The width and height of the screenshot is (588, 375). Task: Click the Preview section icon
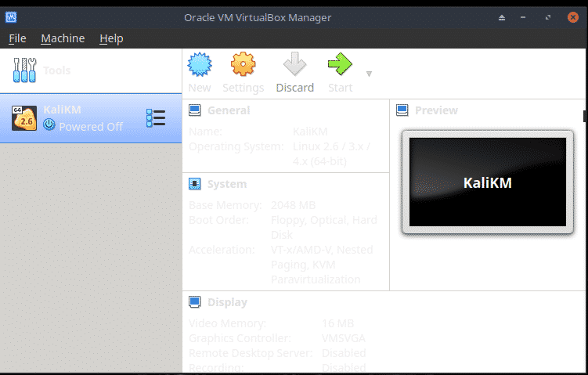(402, 110)
